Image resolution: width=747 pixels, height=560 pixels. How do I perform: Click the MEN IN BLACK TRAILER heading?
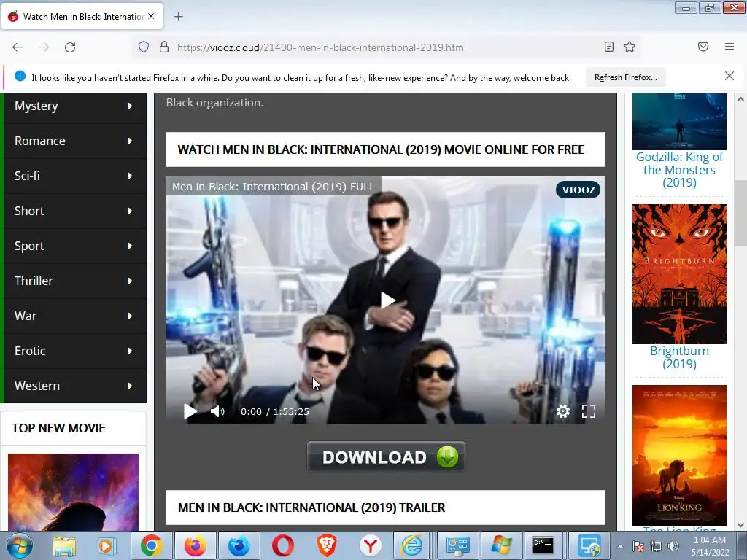(x=311, y=507)
